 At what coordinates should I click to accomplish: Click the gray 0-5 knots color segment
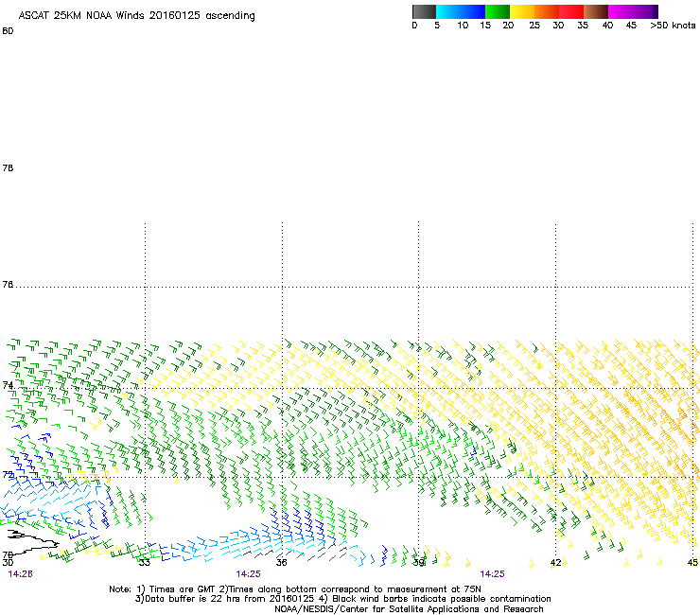(424, 11)
